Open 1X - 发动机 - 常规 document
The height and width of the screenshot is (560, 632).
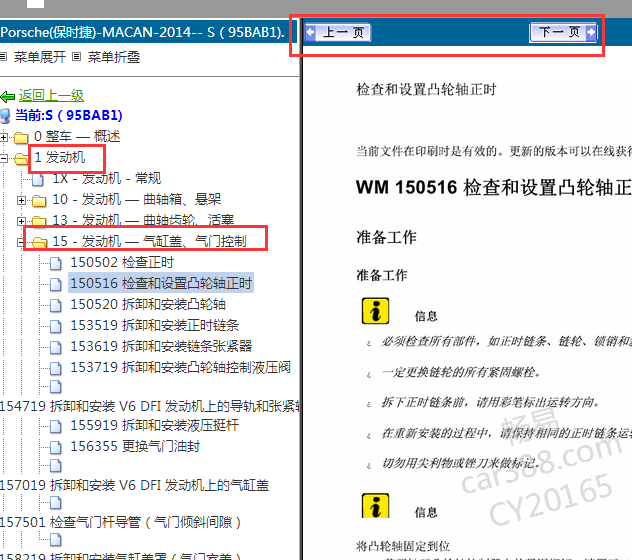107,178
